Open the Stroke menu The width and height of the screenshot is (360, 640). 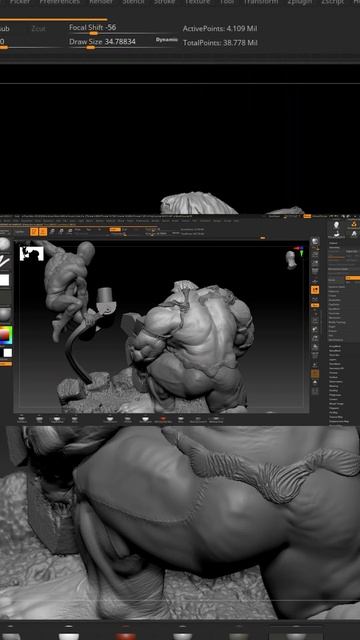click(164, 2)
